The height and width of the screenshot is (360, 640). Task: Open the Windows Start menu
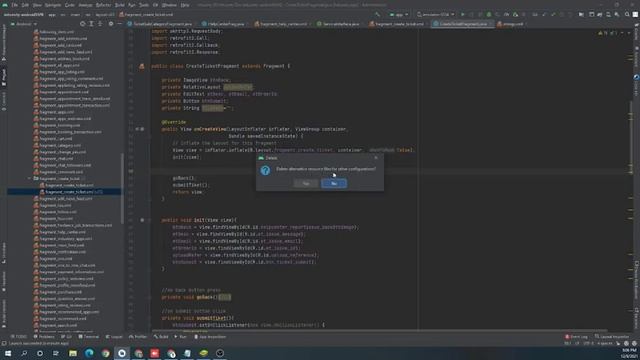coord(8,353)
